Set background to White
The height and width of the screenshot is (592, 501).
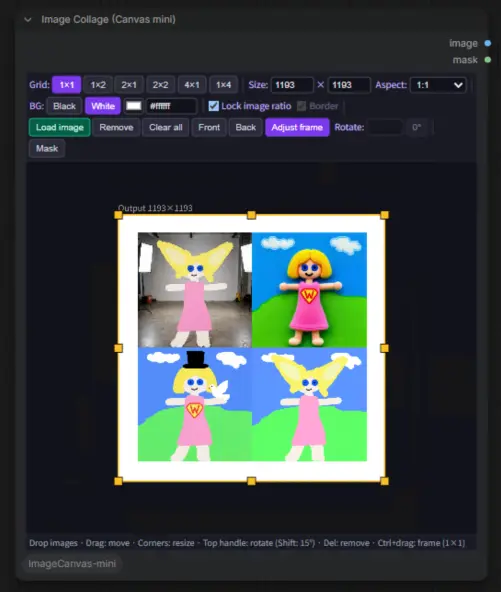[x=103, y=106]
